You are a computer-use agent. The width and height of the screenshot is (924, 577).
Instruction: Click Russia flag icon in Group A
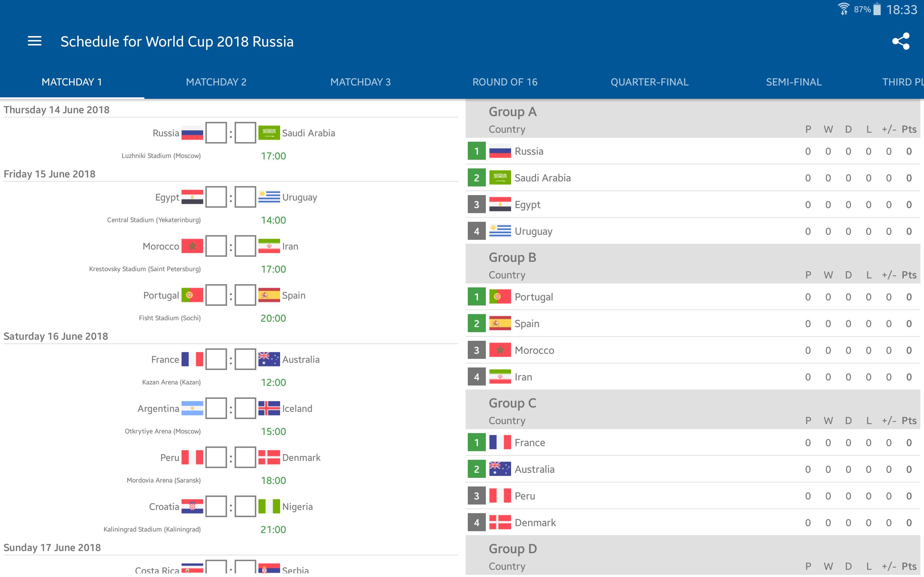pos(500,151)
